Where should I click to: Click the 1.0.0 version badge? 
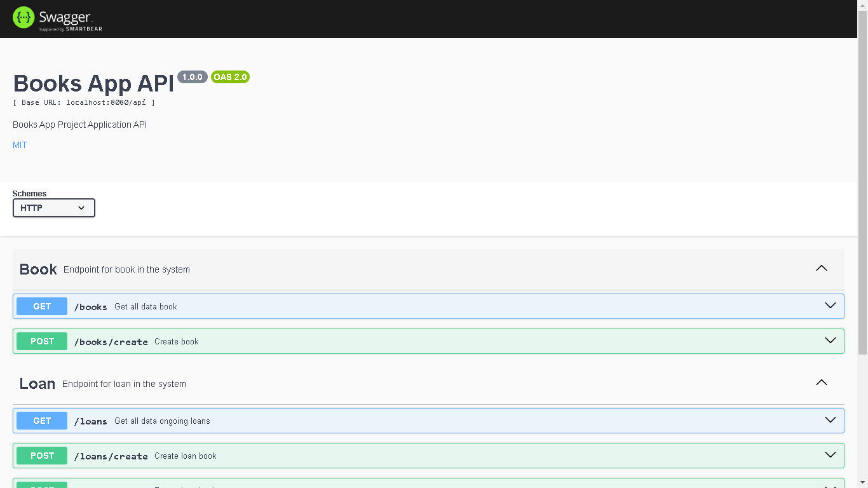(193, 77)
